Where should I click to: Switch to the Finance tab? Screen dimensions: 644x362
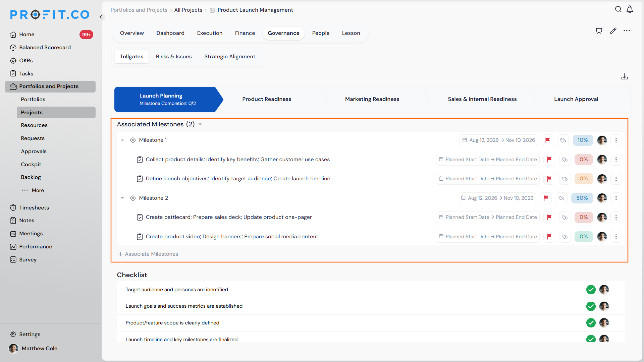pyautogui.click(x=245, y=33)
